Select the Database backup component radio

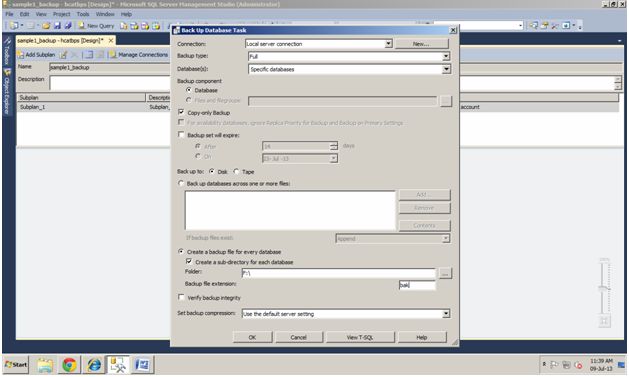pyautogui.click(x=189, y=90)
